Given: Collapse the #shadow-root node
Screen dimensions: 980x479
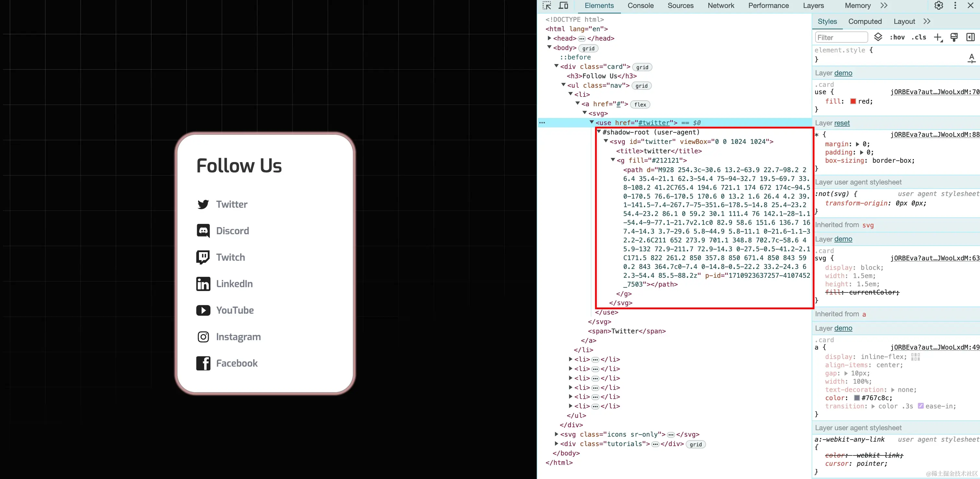Looking at the screenshot, I should tap(599, 131).
